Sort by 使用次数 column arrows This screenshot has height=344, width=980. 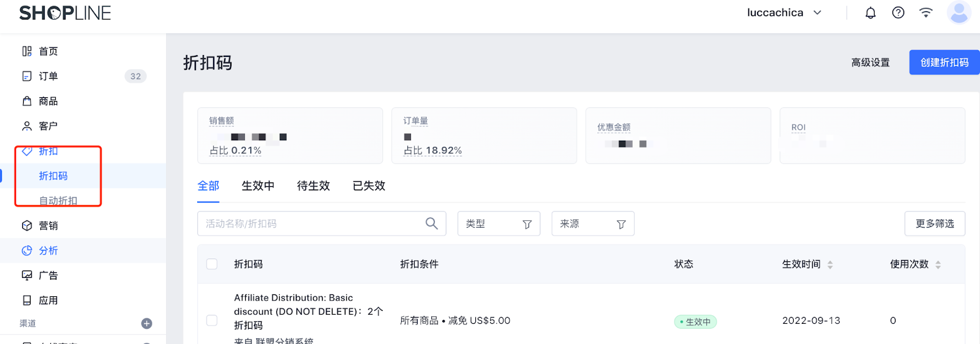point(938,264)
